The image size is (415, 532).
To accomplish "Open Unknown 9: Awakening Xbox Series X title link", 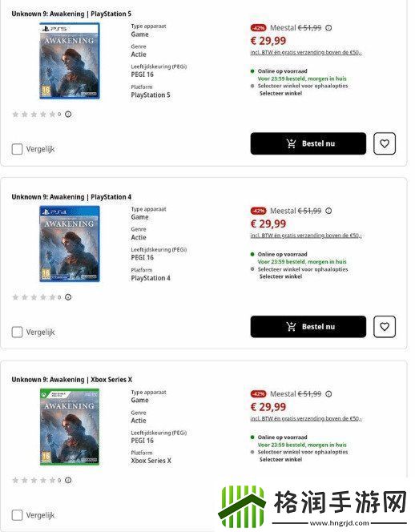I will (72, 380).
